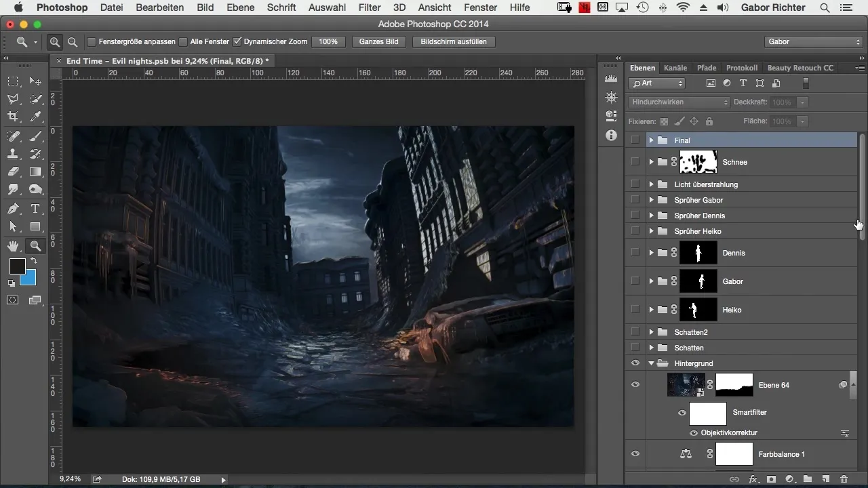Toggle Objektivkorrektur filter visibility eye

point(694,432)
